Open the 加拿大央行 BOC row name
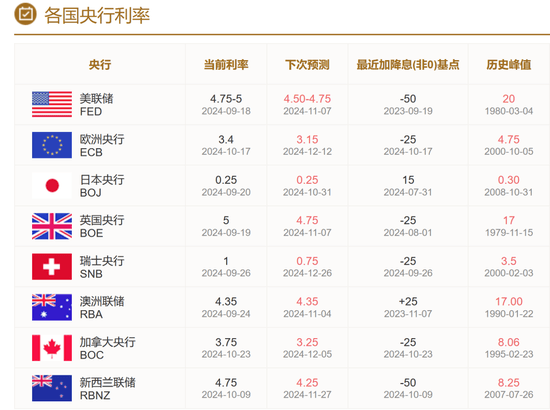550x410 pixels. pyautogui.click(x=108, y=348)
